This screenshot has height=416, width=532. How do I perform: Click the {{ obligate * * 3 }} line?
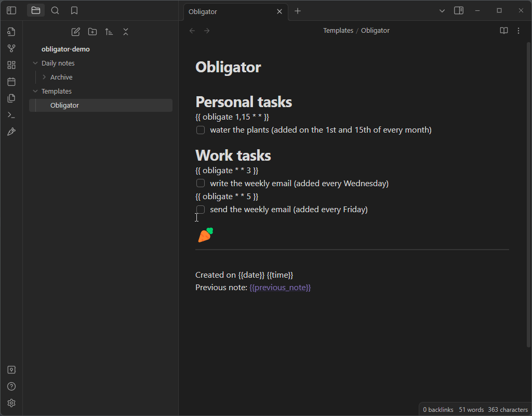[x=227, y=170]
